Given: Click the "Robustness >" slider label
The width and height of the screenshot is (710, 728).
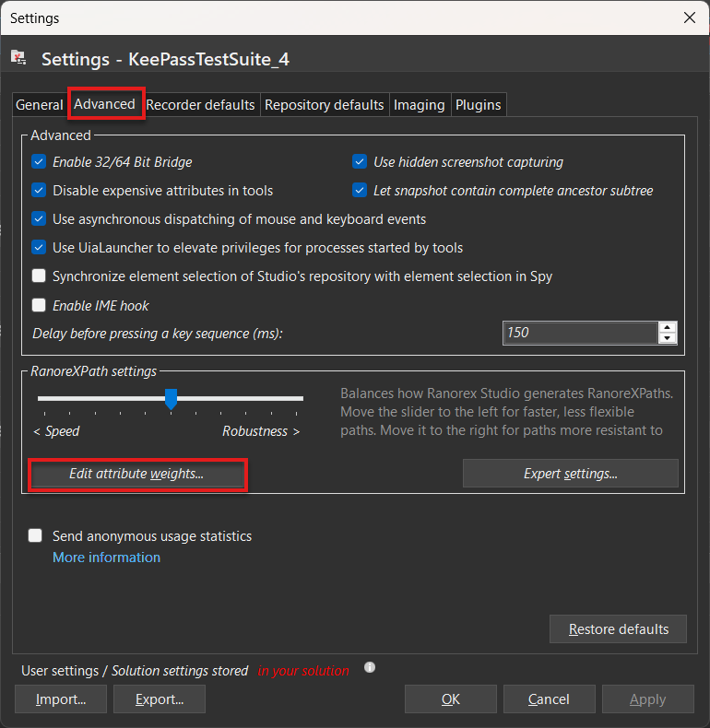Looking at the screenshot, I should [x=261, y=431].
